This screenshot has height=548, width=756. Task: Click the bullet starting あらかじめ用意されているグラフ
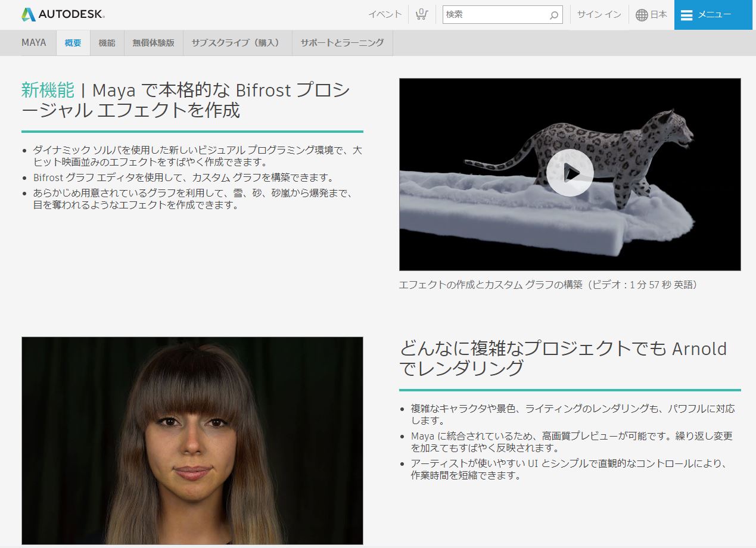pos(194,200)
